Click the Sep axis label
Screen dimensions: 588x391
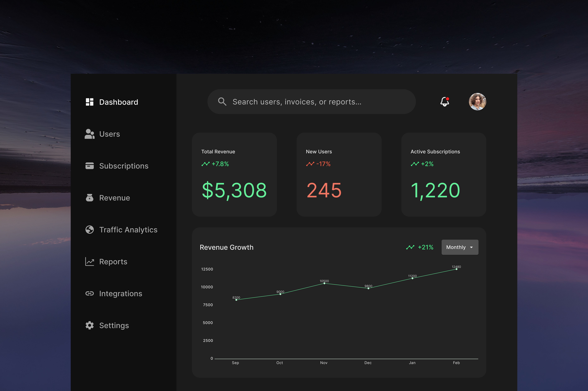[235, 363]
